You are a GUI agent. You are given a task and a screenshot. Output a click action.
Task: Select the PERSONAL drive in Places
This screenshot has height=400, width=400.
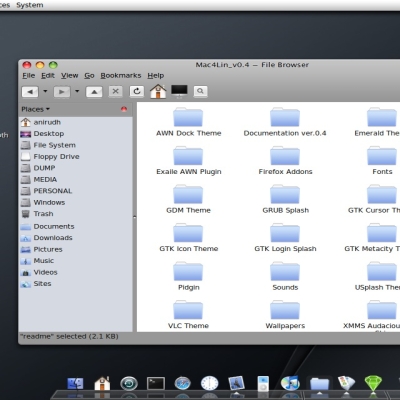(76, 191)
